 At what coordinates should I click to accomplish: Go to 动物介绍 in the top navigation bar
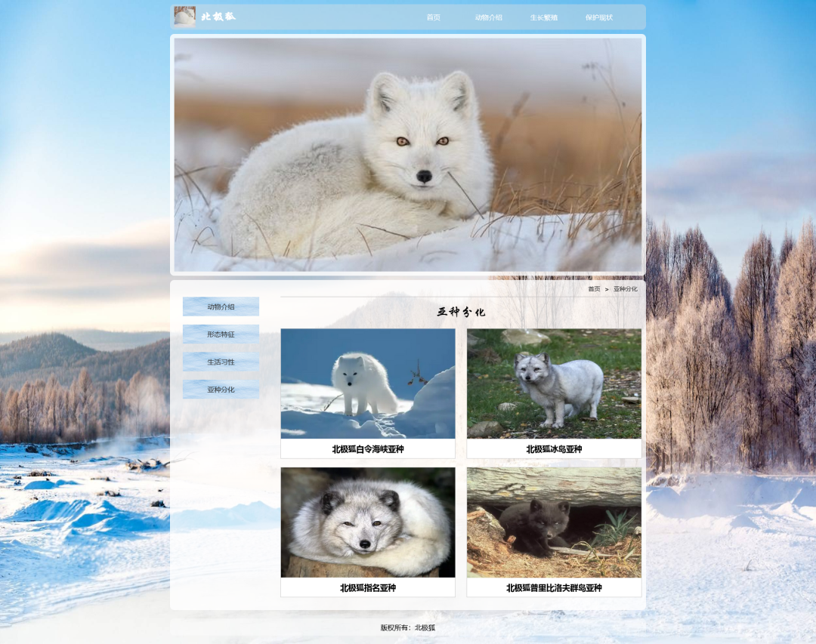click(488, 17)
